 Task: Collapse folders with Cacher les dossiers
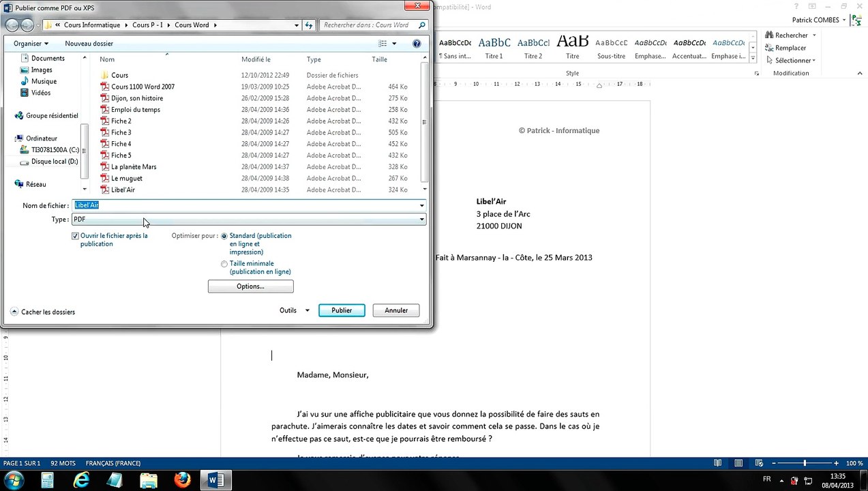[42, 312]
